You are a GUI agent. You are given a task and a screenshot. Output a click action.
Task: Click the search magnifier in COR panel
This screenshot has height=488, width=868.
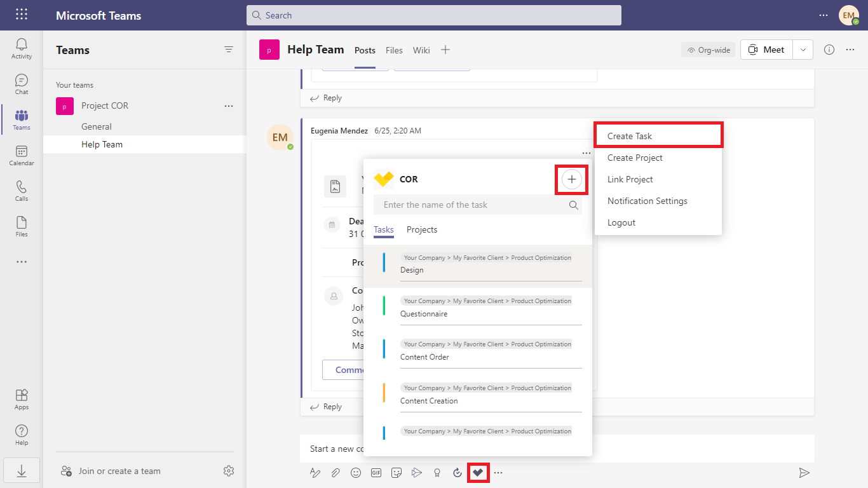click(x=573, y=205)
